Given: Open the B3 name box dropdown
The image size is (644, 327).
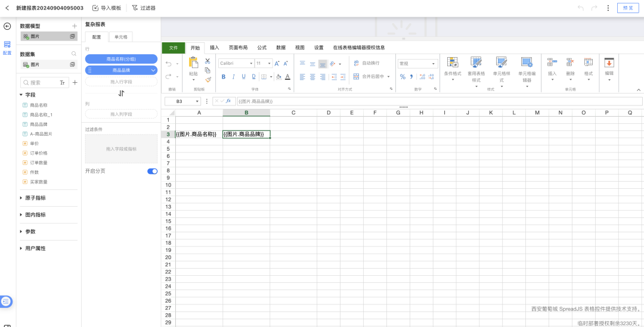Looking at the screenshot, I should [197, 101].
